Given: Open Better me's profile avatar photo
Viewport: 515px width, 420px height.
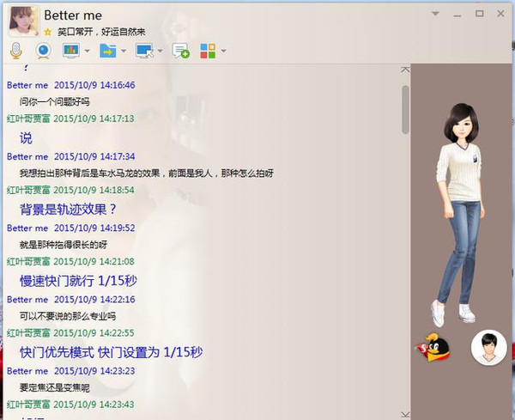Looking at the screenshot, I should point(21,21).
